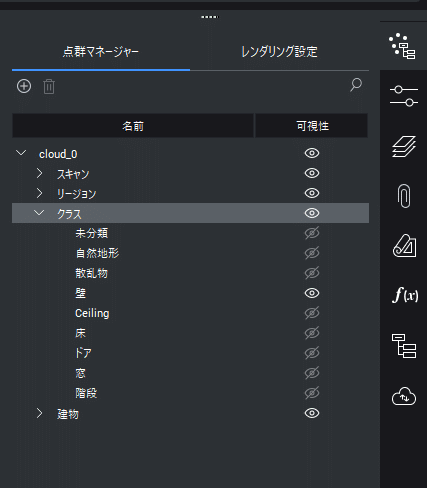Show the 床 class via eye icon
Image resolution: width=427 pixels, height=488 pixels.
point(312,333)
